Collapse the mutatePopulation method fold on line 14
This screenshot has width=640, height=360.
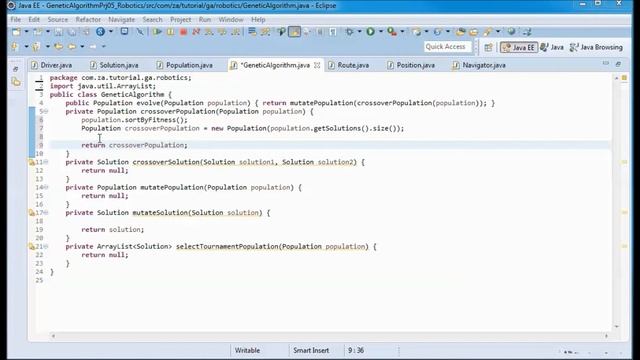click(x=46, y=187)
